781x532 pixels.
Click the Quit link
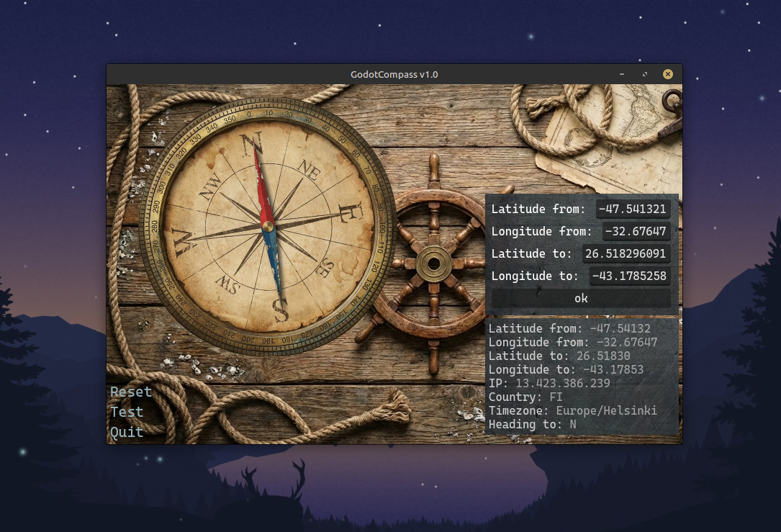[x=127, y=432]
